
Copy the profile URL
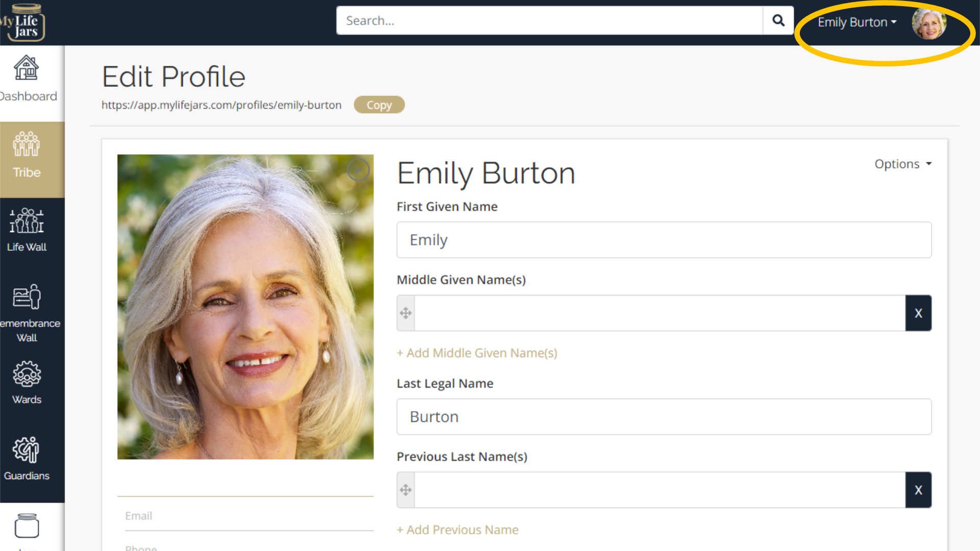(379, 105)
